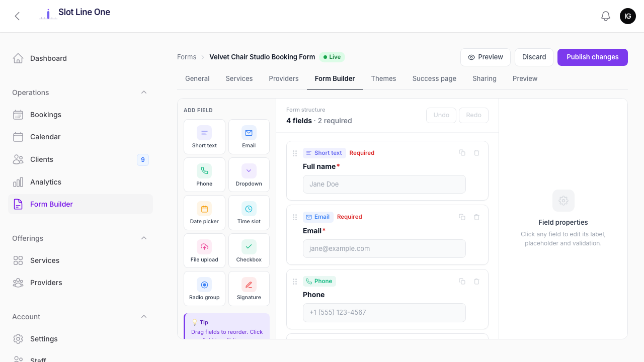Click the Live status badge
Image resolution: width=644 pixels, height=362 pixels.
coord(332,57)
